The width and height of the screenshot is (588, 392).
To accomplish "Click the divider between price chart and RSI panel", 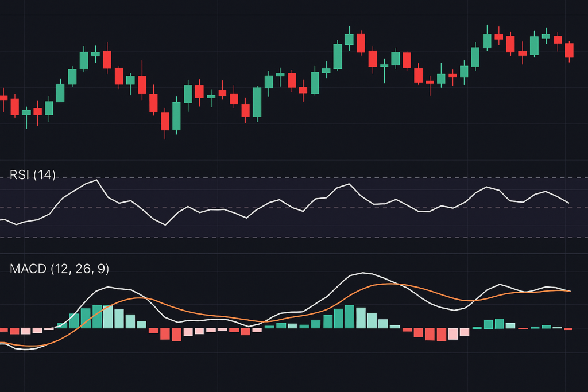I will click(x=294, y=160).
